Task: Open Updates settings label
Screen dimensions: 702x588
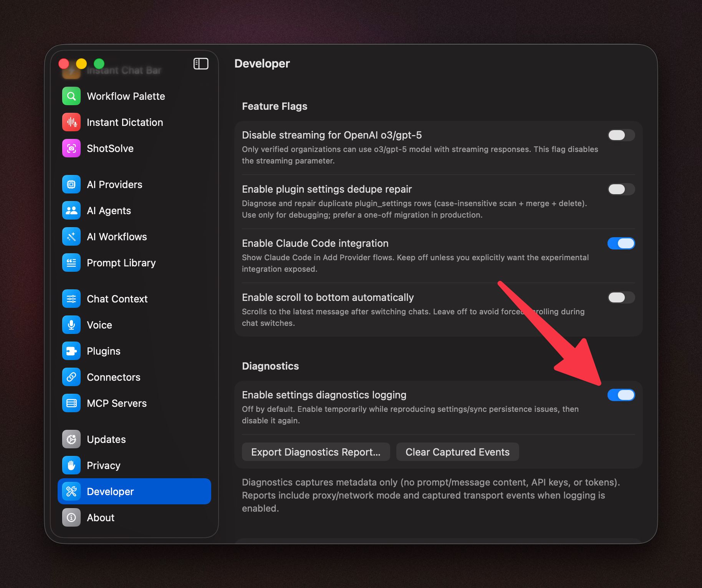Action: click(106, 439)
